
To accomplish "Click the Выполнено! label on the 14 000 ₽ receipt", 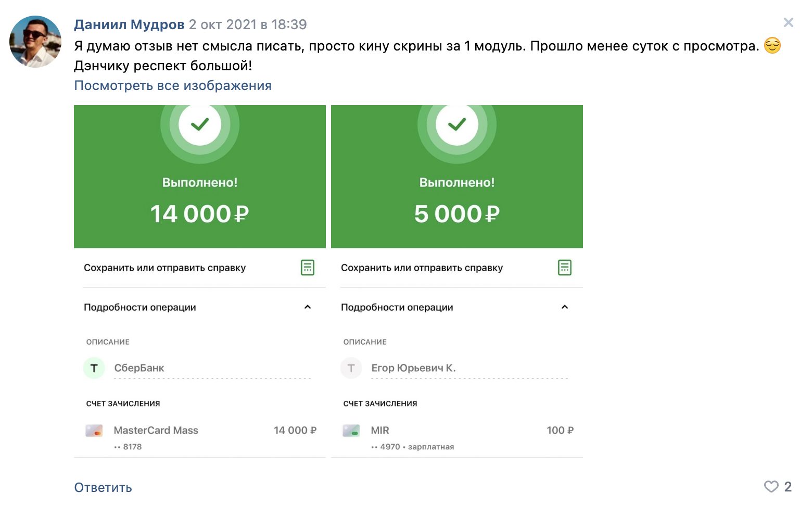I will (x=200, y=183).
